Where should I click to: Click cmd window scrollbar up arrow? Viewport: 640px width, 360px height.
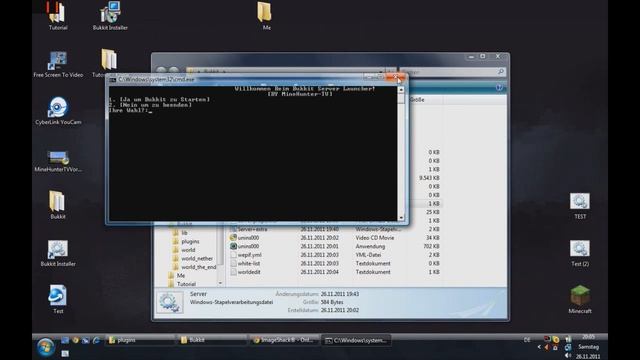tap(401, 90)
